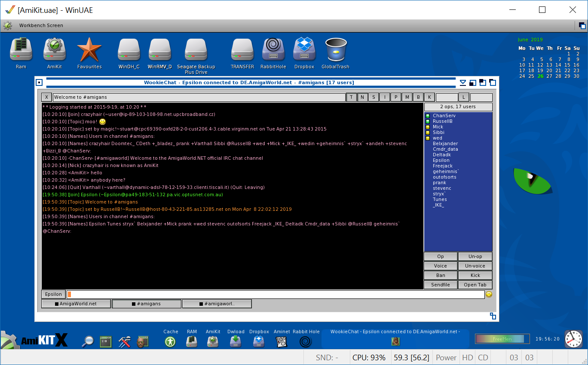Image resolution: width=588 pixels, height=365 pixels.
Task: Open the Dwload dock icon
Action: pos(236,341)
